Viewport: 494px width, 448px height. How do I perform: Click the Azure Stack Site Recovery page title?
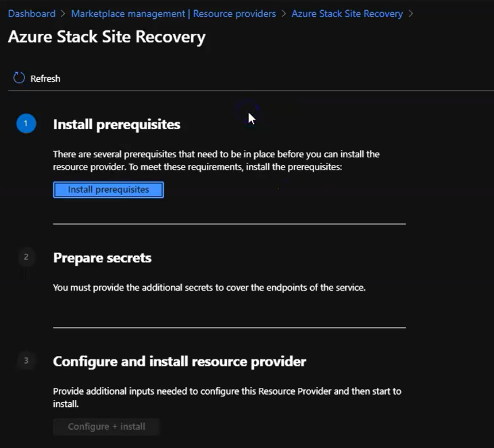pyautogui.click(x=107, y=37)
